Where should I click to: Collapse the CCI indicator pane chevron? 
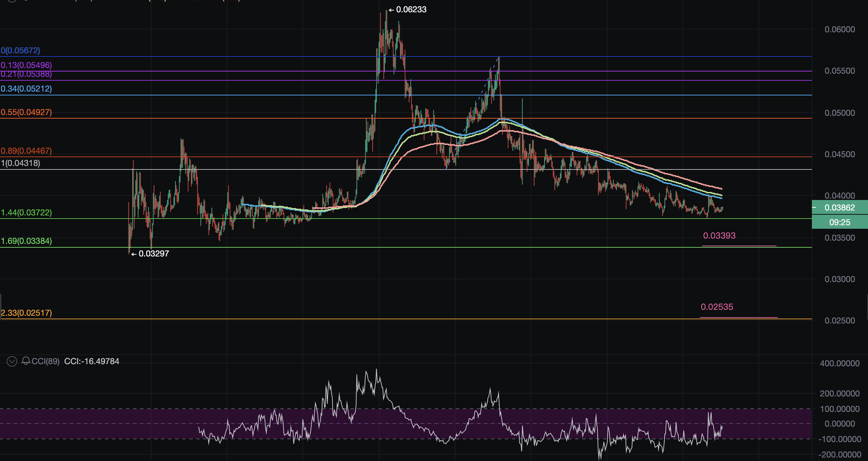[x=12, y=361]
